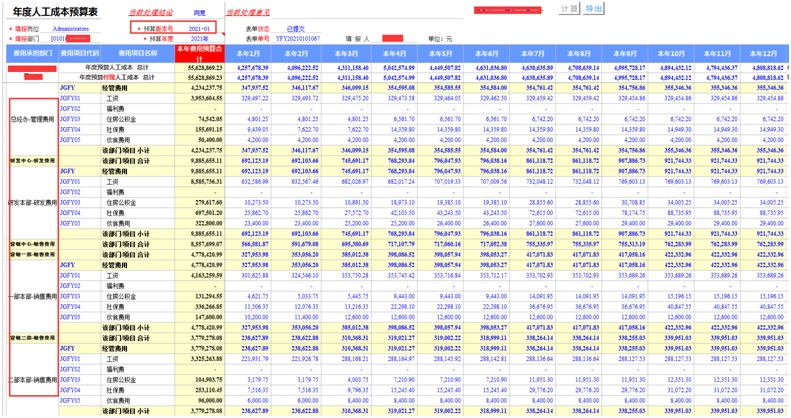The width and height of the screenshot is (791, 418).
Task: Click the 682,026.97 March cell
Action: 346,182
